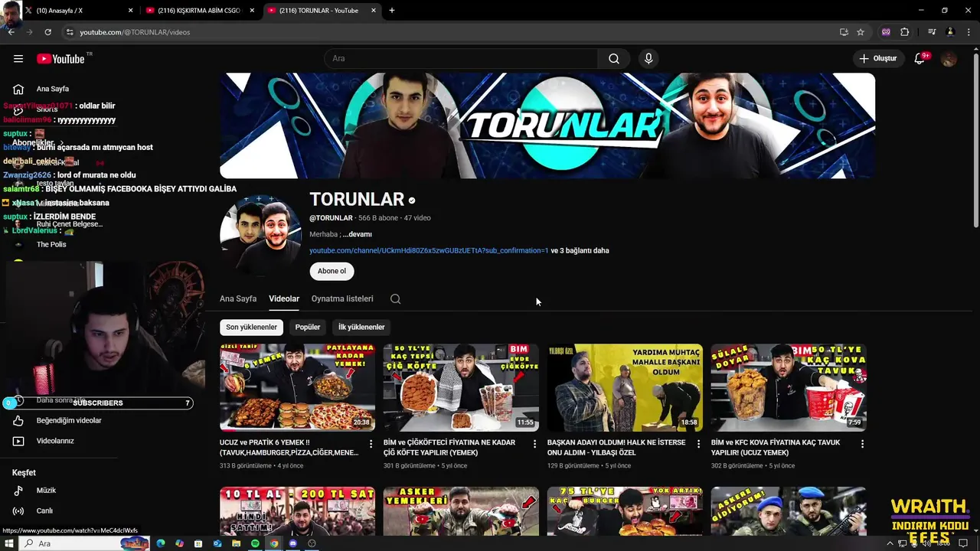Click the Windows Start button

8,543
